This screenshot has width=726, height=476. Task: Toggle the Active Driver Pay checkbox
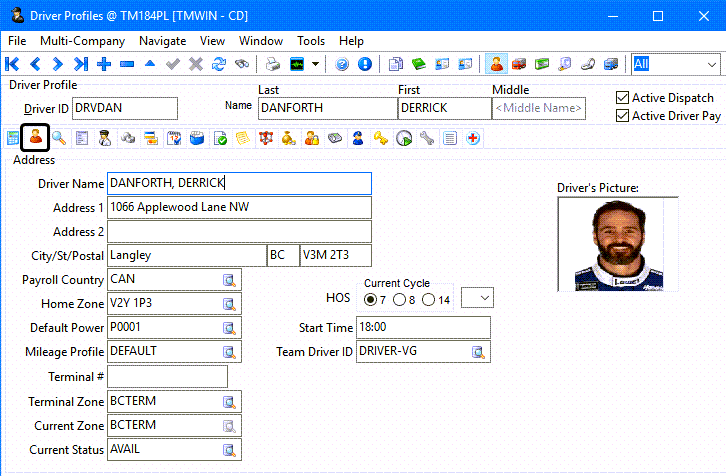[623, 116]
